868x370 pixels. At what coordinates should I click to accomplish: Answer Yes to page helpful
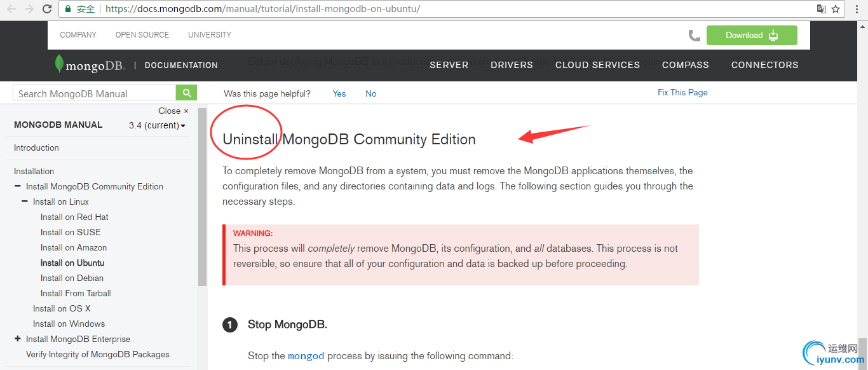pyautogui.click(x=339, y=93)
